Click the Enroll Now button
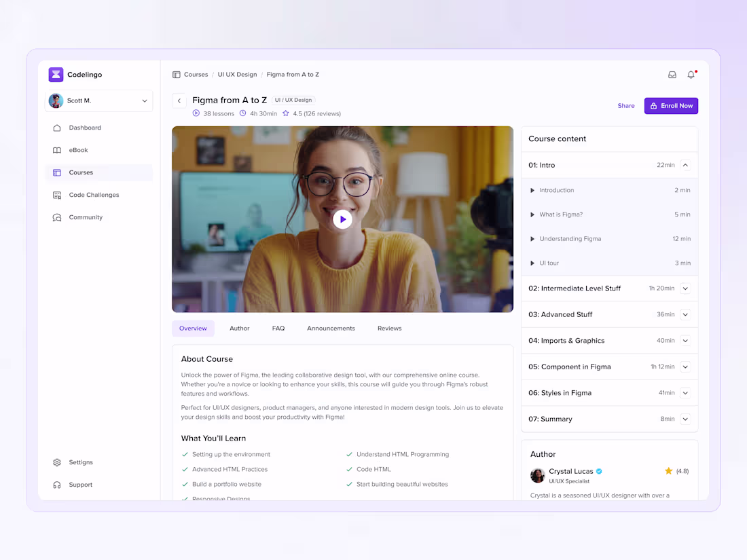747x560 pixels. click(671, 106)
